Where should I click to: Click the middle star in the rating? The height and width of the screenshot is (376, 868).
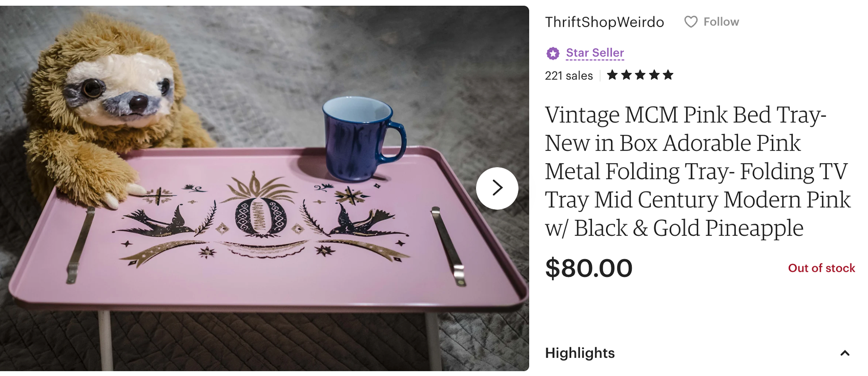pos(640,75)
